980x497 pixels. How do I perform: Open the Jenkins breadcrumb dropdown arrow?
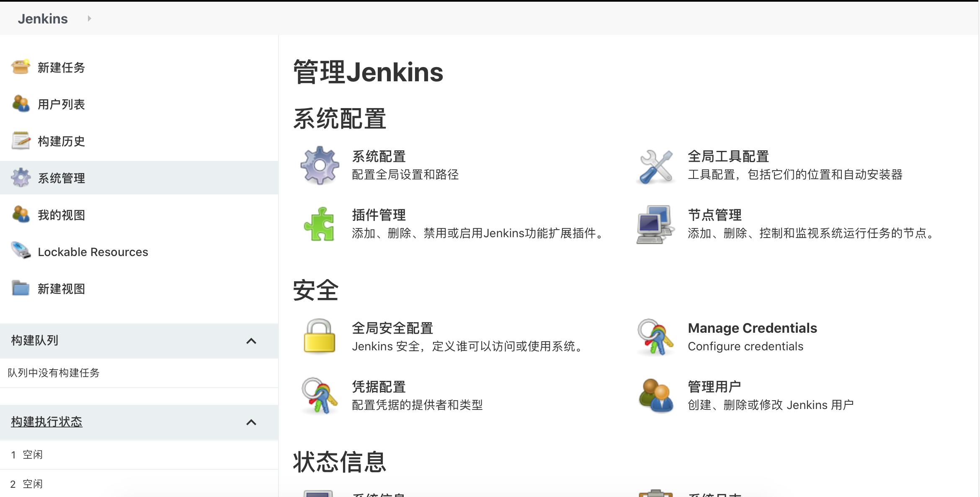pyautogui.click(x=89, y=18)
